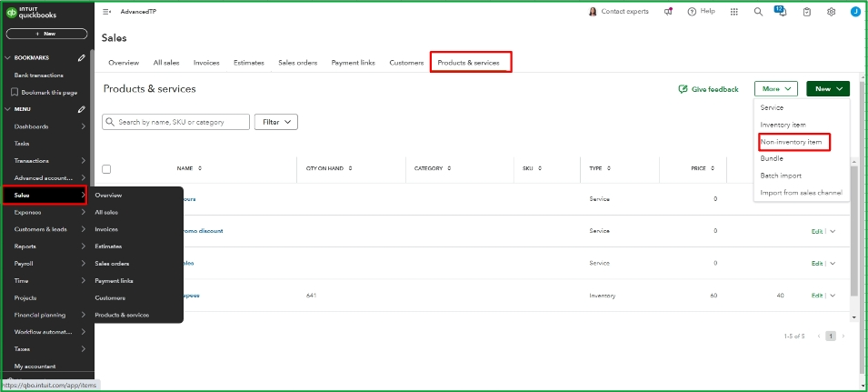Open My accountant in the sidebar
868x392 pixels.
35,366
